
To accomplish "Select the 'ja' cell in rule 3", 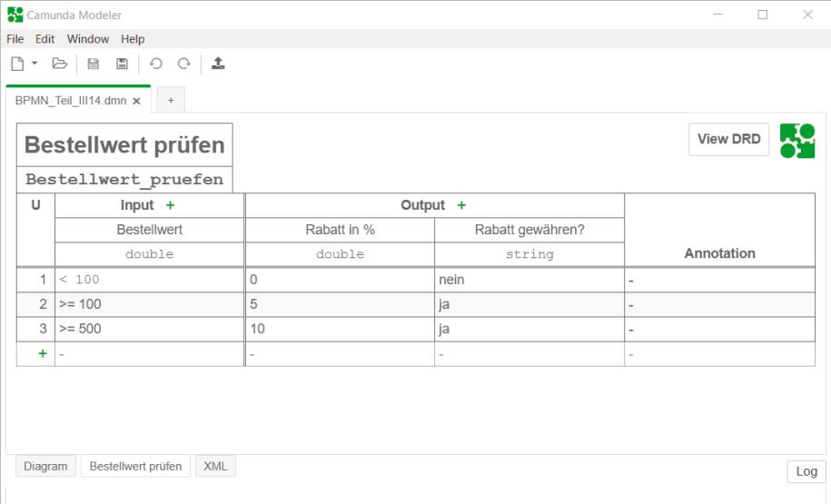I will (x=529, y=329).
